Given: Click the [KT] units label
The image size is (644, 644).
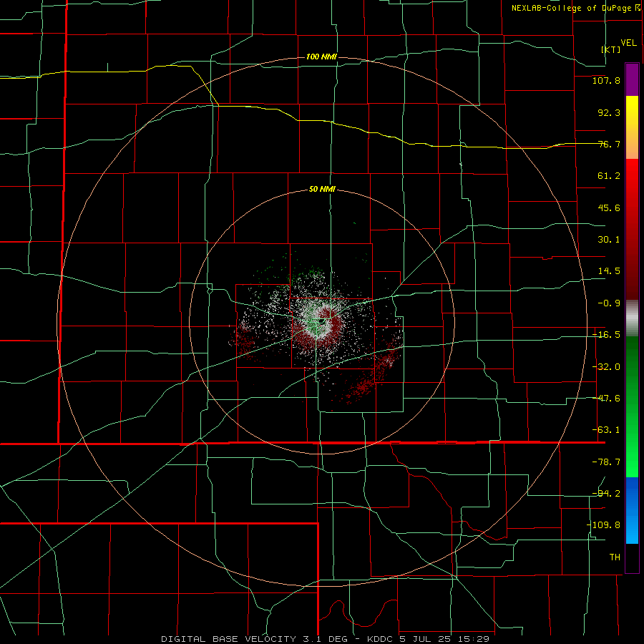Looking at the screenshot, I should point(611,49).
